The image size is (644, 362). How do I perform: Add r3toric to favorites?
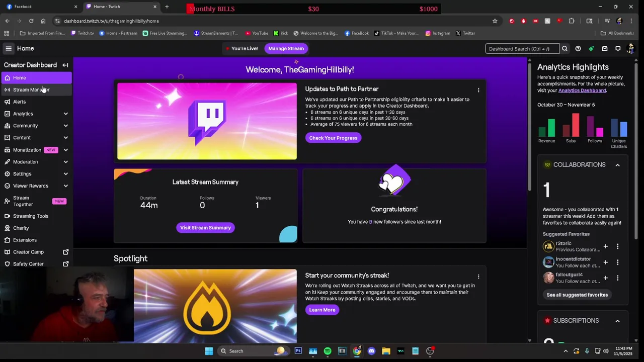(x=606, y=246)
